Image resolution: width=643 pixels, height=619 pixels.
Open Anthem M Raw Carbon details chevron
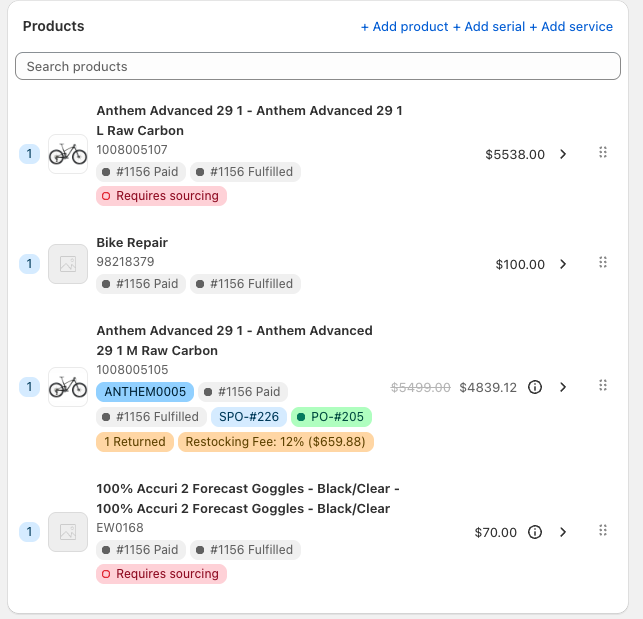(563, 387)
